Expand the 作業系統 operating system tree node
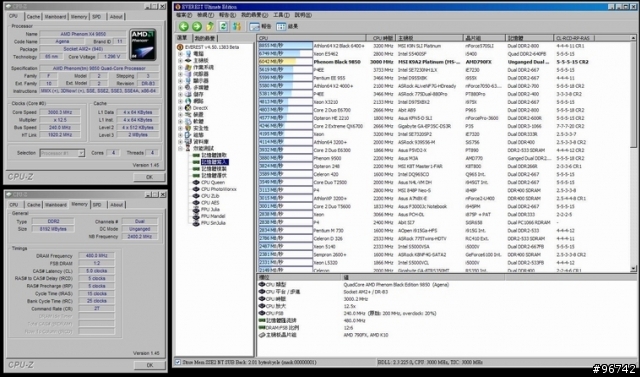 click(180, 67)
